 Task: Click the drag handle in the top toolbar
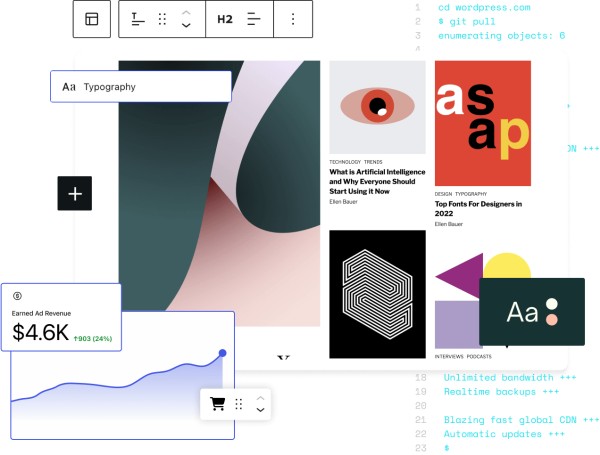[162, 19]
